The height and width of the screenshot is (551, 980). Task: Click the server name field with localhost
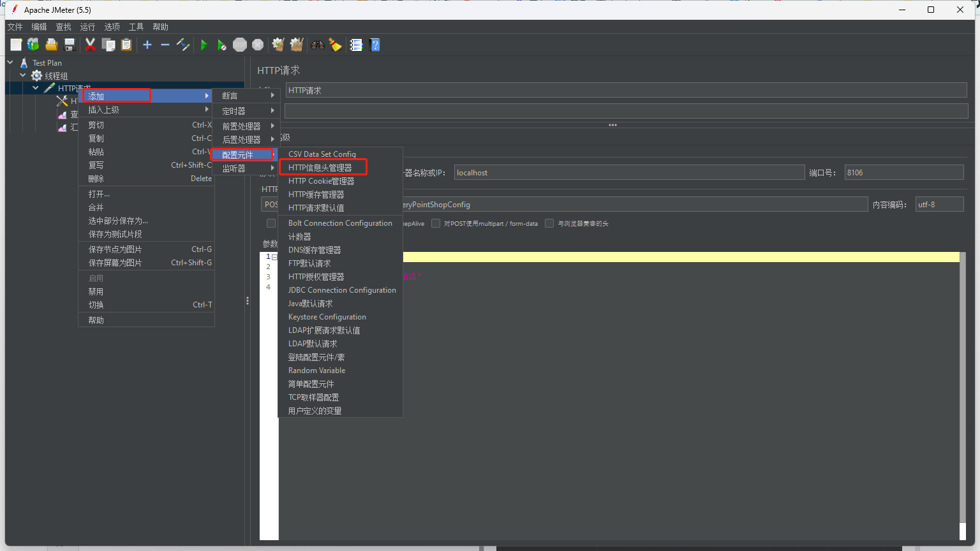click(629, 173)
